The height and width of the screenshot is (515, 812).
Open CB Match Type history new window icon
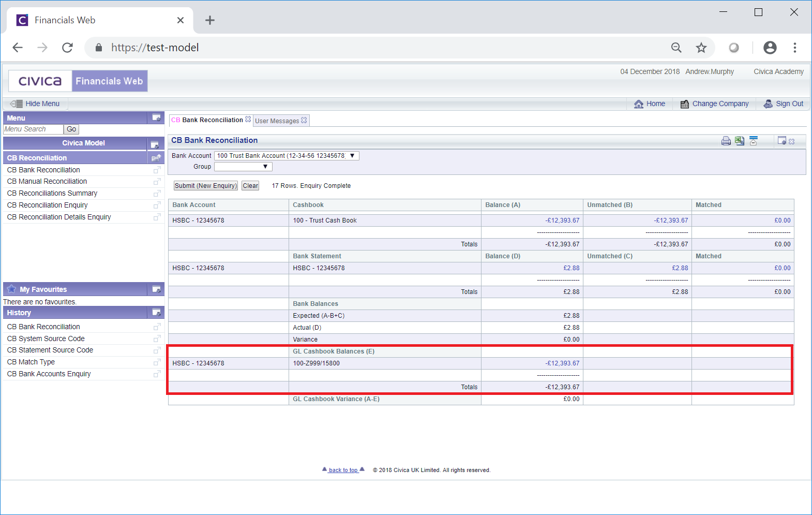point(157,362)
